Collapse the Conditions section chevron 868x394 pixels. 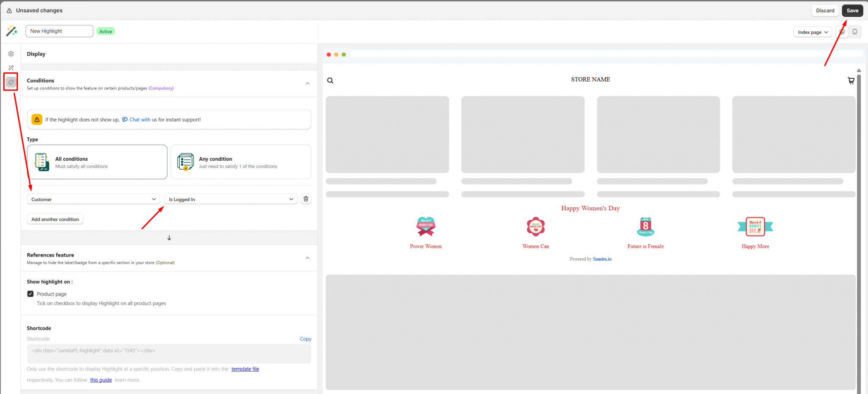(308, 84)
